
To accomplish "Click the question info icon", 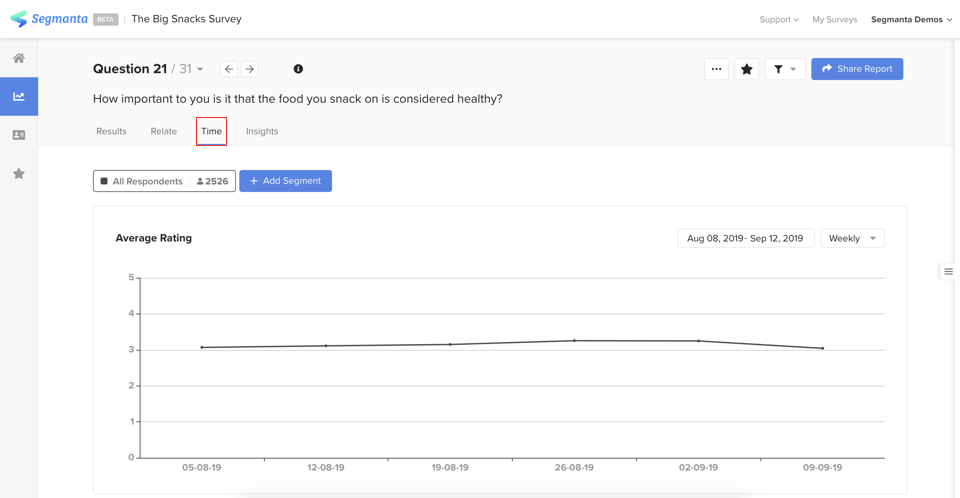I will pos(298,69).
